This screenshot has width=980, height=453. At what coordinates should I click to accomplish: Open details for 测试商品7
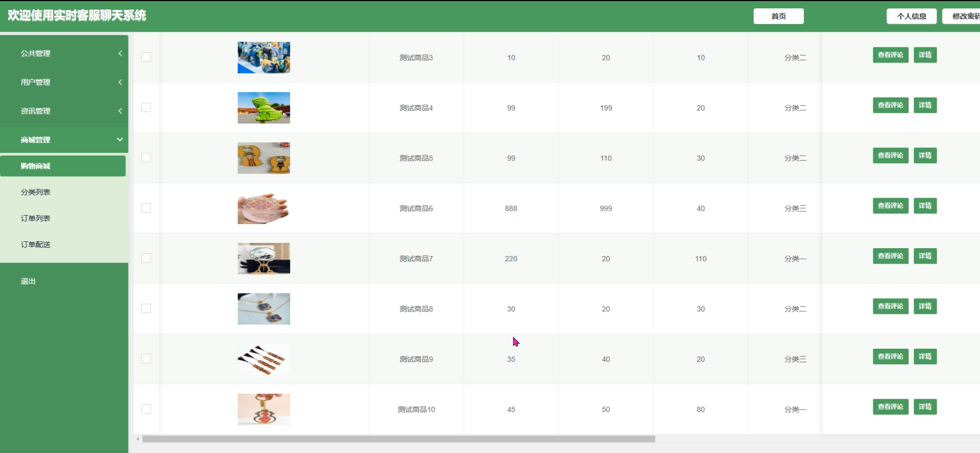coord(925,256)
